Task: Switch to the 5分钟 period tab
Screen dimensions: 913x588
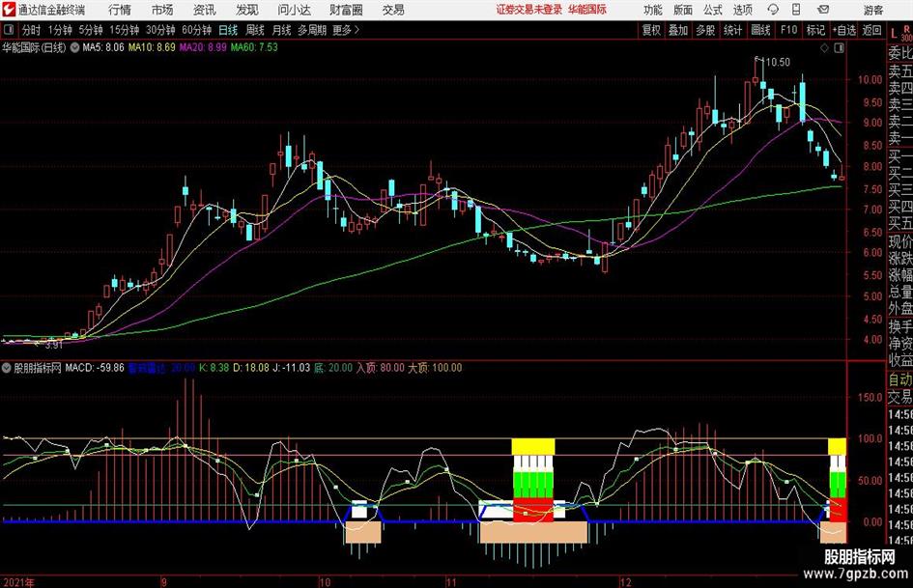Action: (x=91, y=30)
